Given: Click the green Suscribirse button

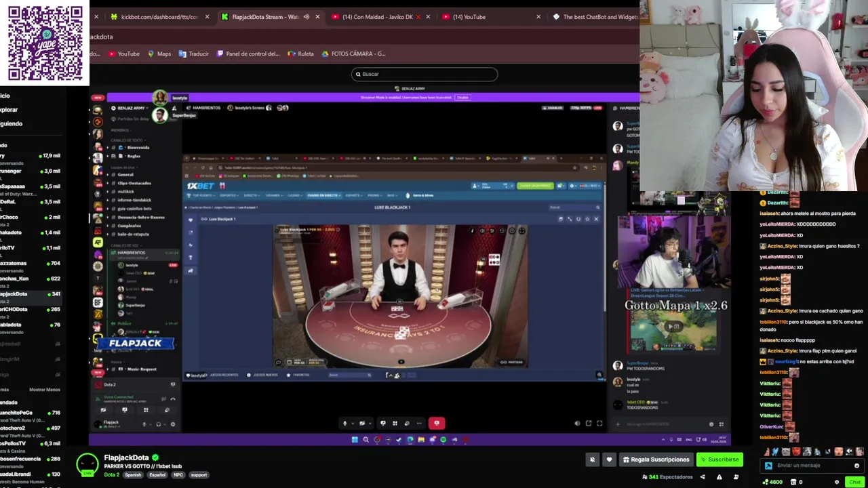Looking at the screenshot, I should click(719, 460).
